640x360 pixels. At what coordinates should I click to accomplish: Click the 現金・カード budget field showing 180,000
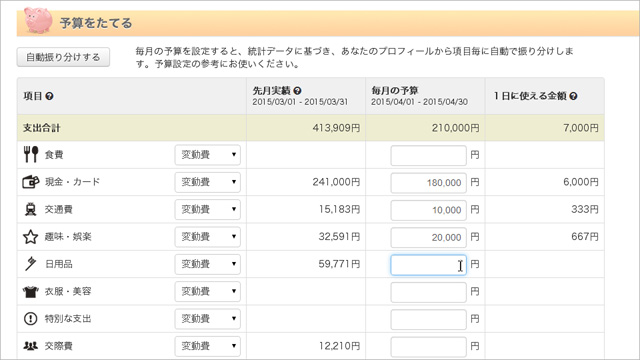pos(428,183)
